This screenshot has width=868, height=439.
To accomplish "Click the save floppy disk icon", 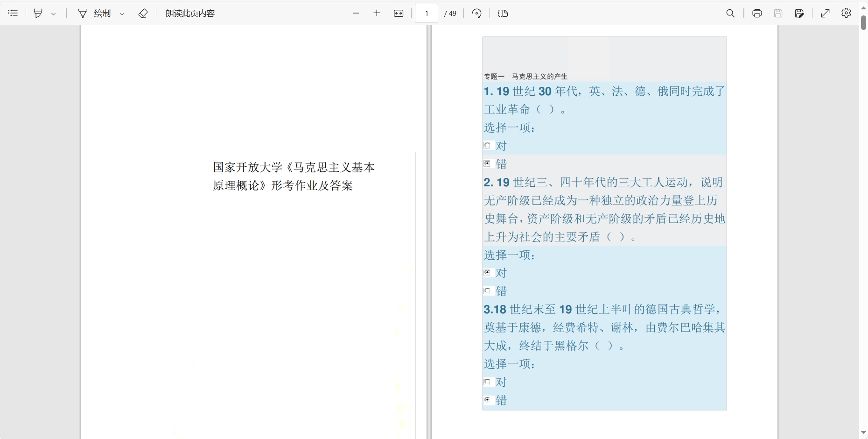I will 778,13.
